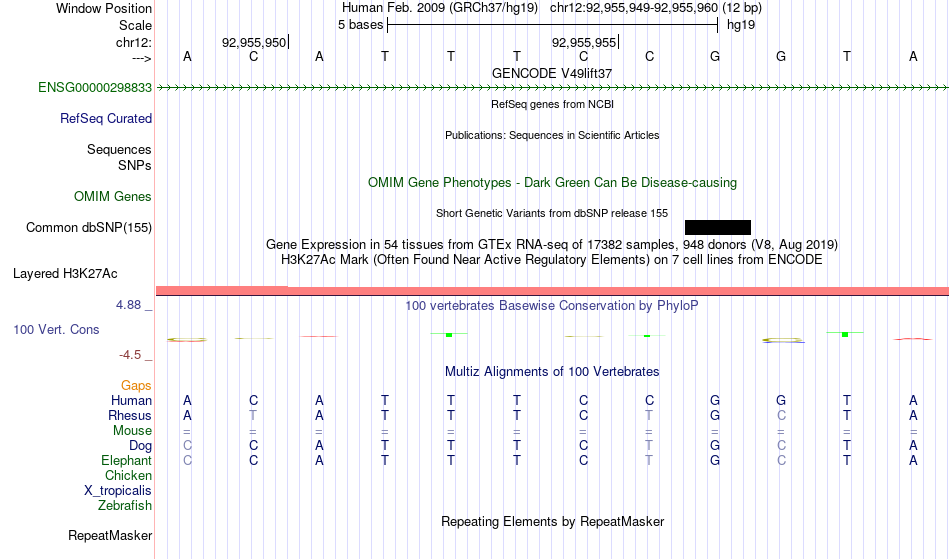This screenshot has height=559, width=950.
Task: Click the green ENSG00000298833 gene arrow line
Action: [552, 88]
